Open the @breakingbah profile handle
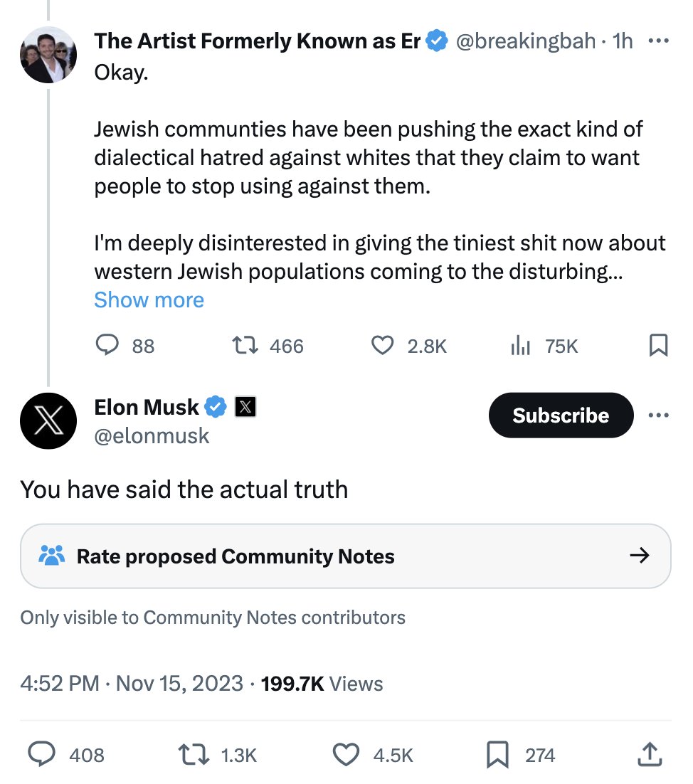This screenshot has width=693, height=784. (x=525, y=41)
